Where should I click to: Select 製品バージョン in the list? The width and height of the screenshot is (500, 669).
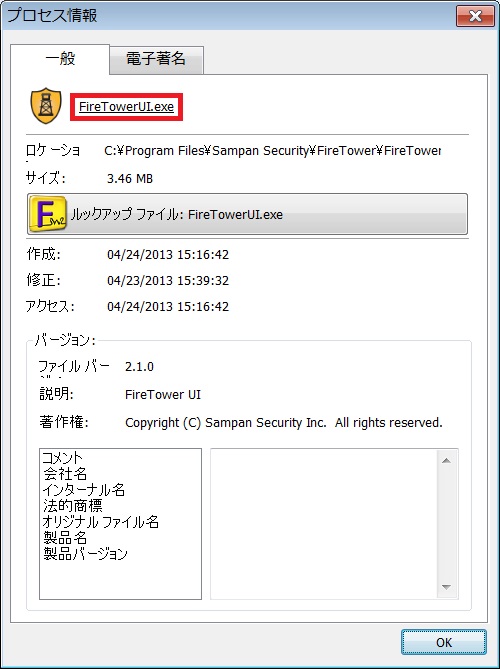[x=85, y=554]
